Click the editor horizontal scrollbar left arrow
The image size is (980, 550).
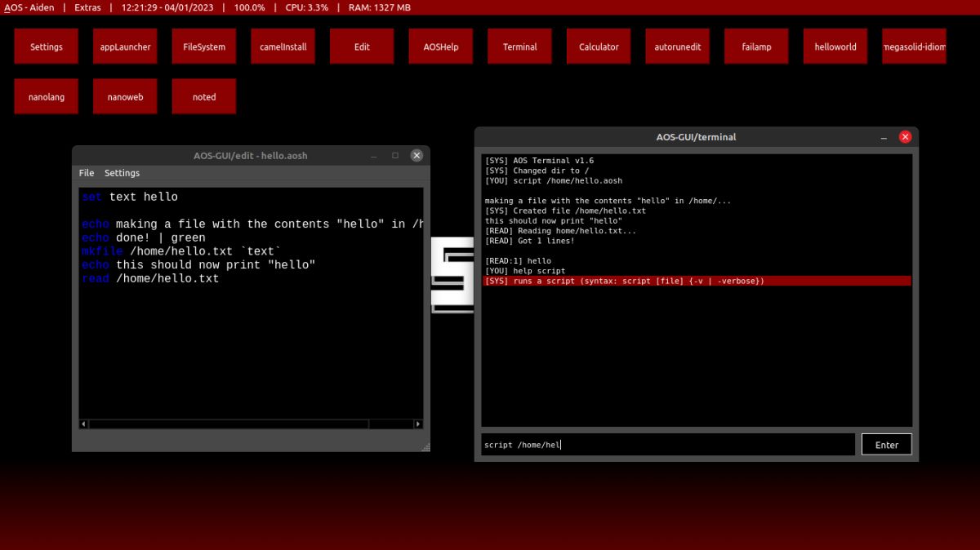pos(83,424)
